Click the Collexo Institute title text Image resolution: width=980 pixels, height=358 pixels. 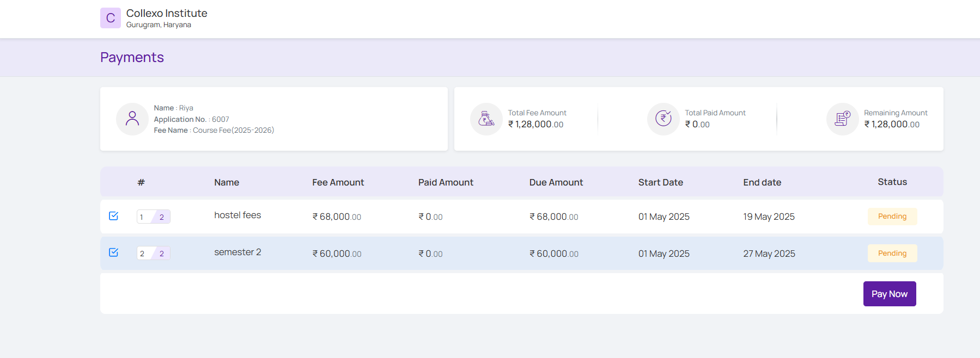pos(167,13)
